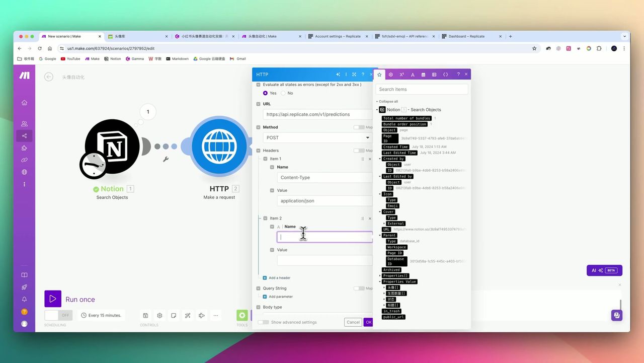Screen dimensions: 644x363
Task: Collapse the Notion Search Objects tree
Action: (376, 109)
